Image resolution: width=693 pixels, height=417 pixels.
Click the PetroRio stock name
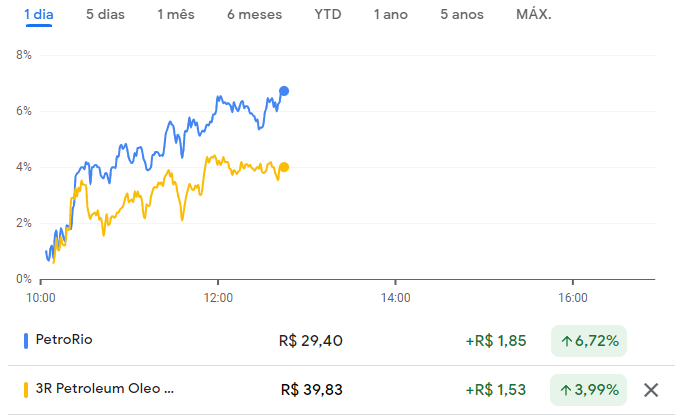67,341
